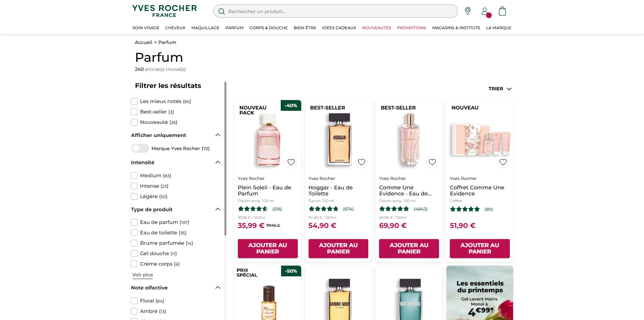Open the shopping bag cart icon

(502, 11)
